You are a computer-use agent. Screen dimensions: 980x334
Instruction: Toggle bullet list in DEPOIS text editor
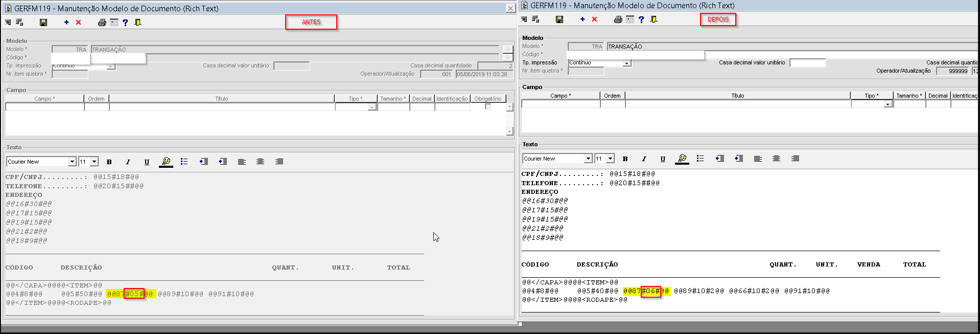point(700,159)
